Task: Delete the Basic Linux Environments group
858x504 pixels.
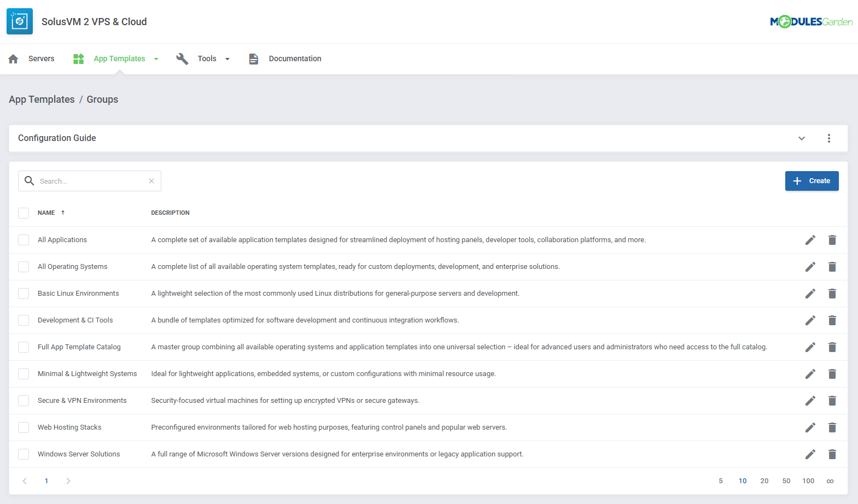Action: point(832,294)
